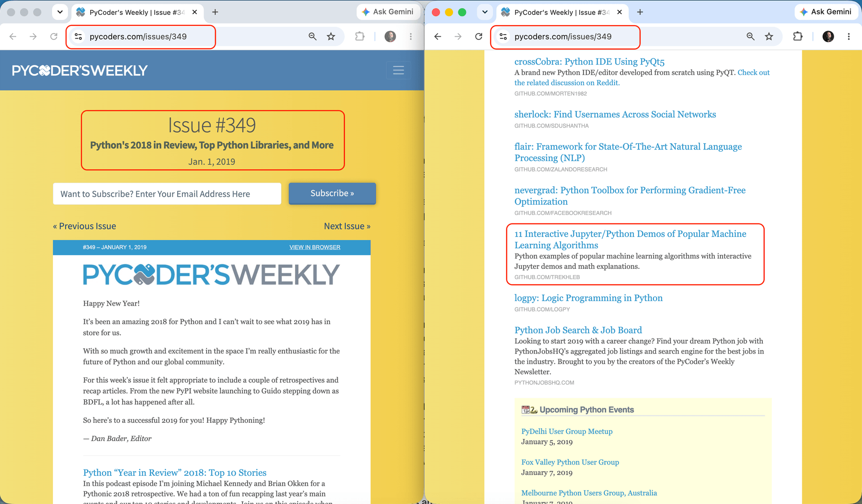The height and width of the screenshot is (504, 862).
Task: Click PyCoder's Weekly newsletter banner logo
Action: [211, 275]
